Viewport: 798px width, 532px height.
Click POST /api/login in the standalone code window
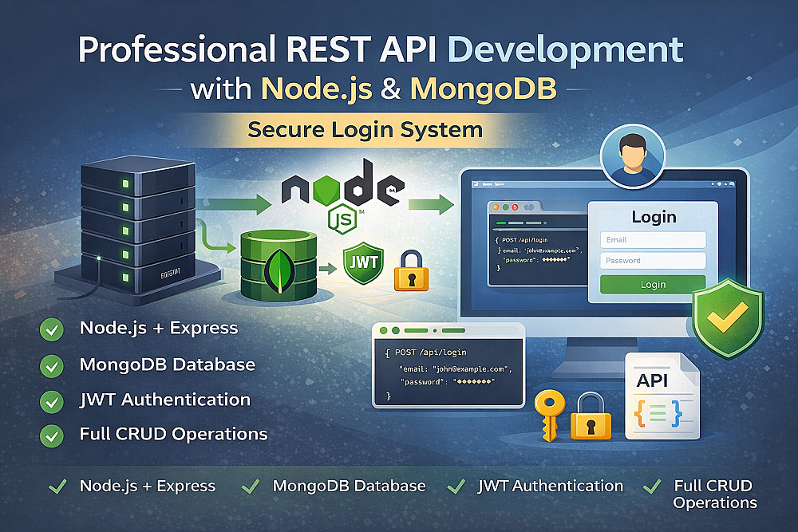tap(431, 352)
